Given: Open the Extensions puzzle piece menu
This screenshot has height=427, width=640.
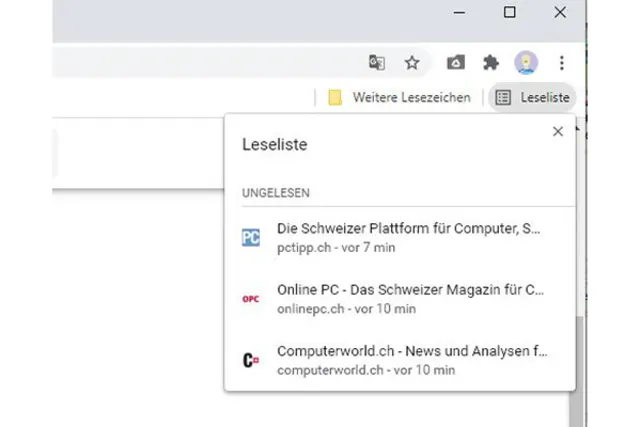Looking at the screenshot, I should tap(490, 63).
